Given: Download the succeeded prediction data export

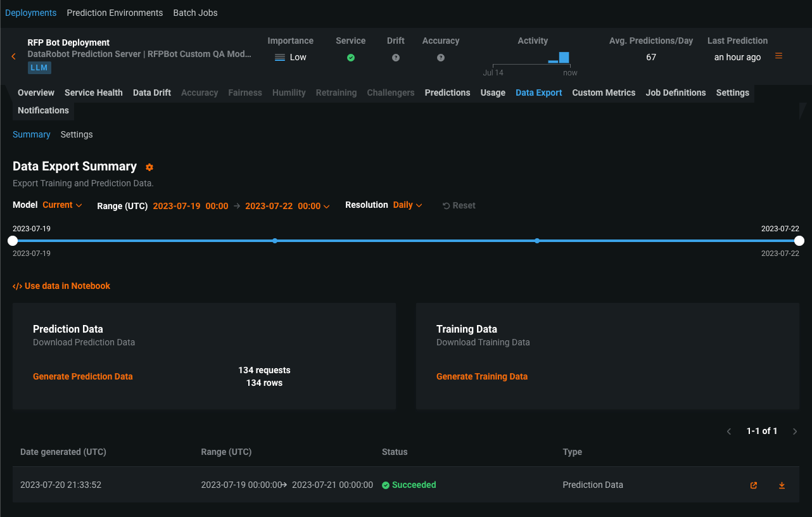Looking at the screenshot, I should point(782,485).
